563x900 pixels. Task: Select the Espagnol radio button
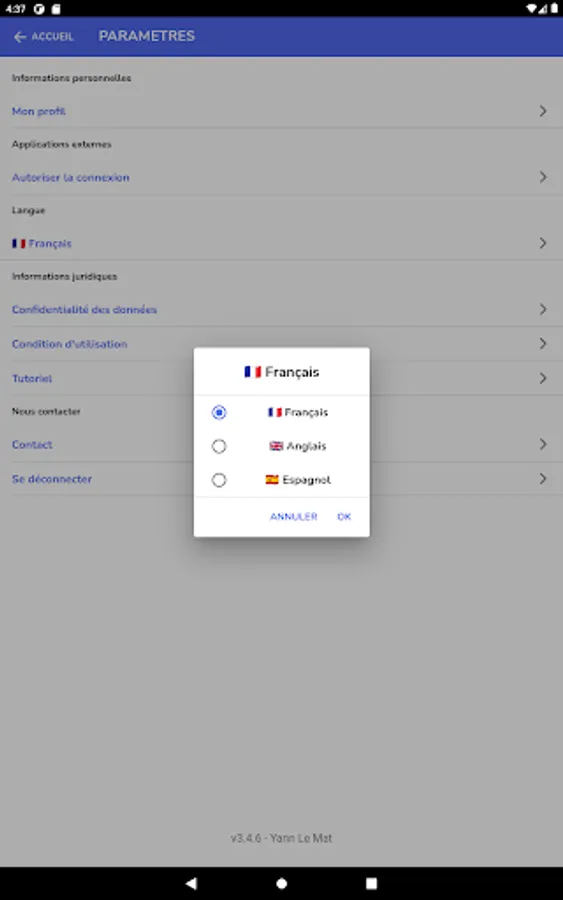[x=219, y=480]
